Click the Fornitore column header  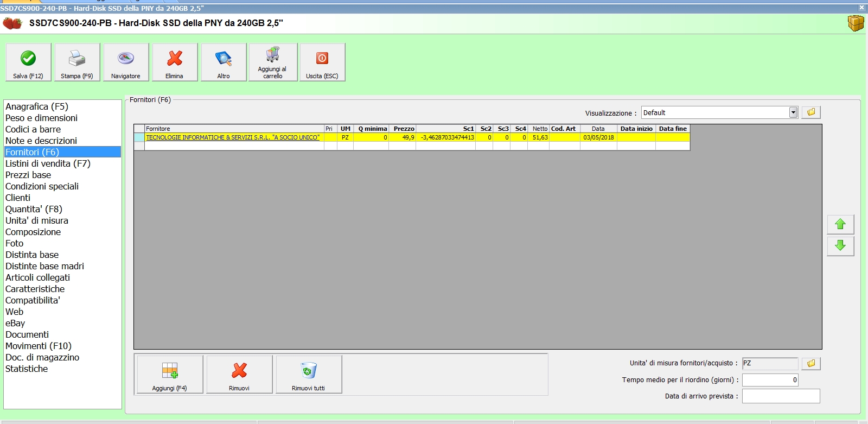(234, 129)
